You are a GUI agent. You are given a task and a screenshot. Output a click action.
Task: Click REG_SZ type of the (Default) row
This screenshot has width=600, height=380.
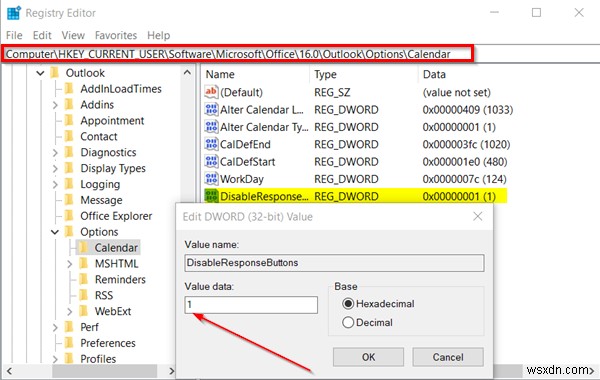[x=332, y=92]
